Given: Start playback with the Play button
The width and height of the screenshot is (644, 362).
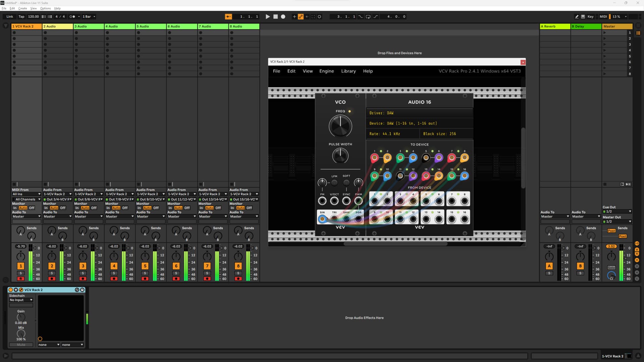Looking at the screenshot, I should pos(268,16).
